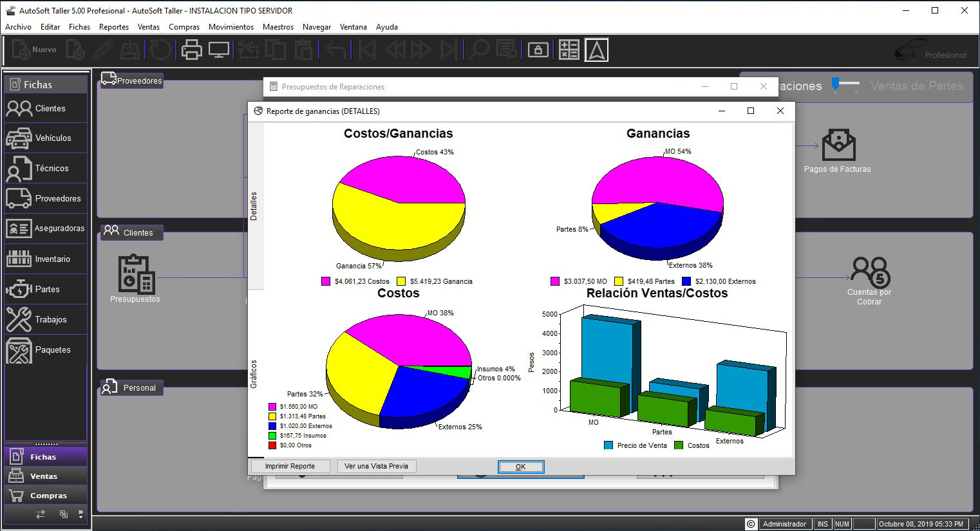The image size is (980, 531).
Task: Open the Reportes menu
Action: [x=114, y=27]
